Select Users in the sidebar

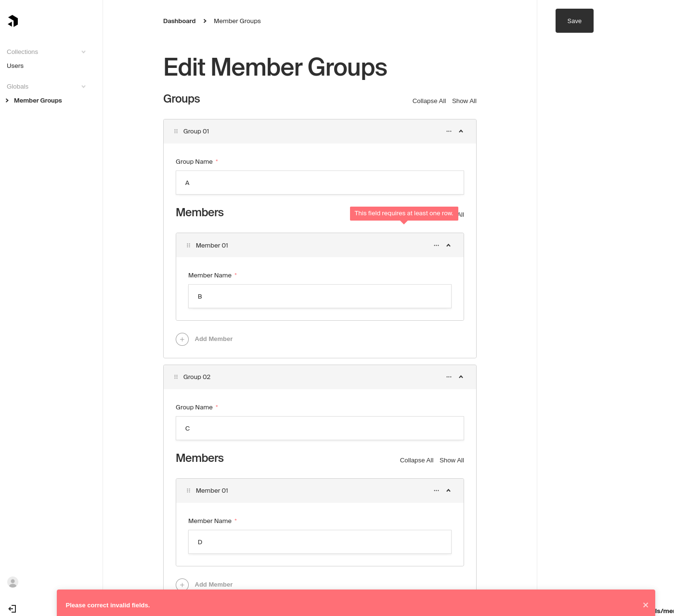[15, 66]
